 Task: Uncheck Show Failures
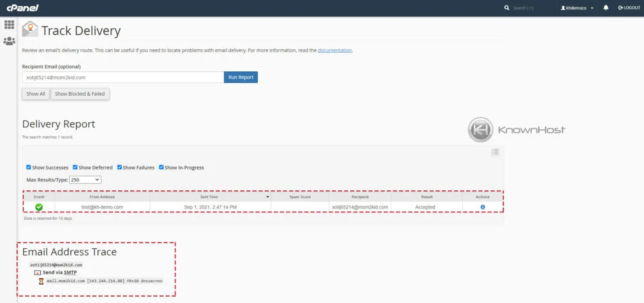pos(119,168)
